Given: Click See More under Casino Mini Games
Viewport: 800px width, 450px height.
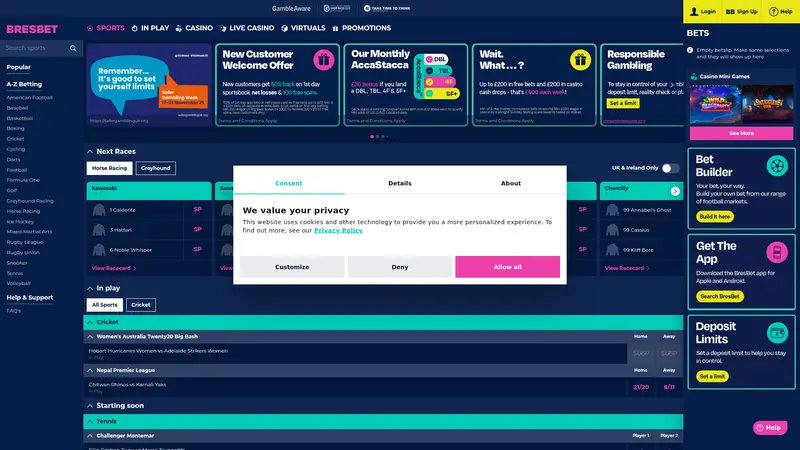Looking at the screenshot, I should coord(741,133).
